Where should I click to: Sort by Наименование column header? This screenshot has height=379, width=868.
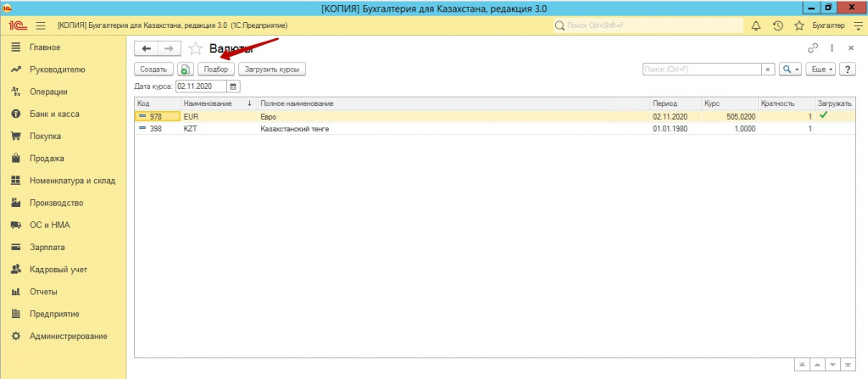[x=220, y=103]
